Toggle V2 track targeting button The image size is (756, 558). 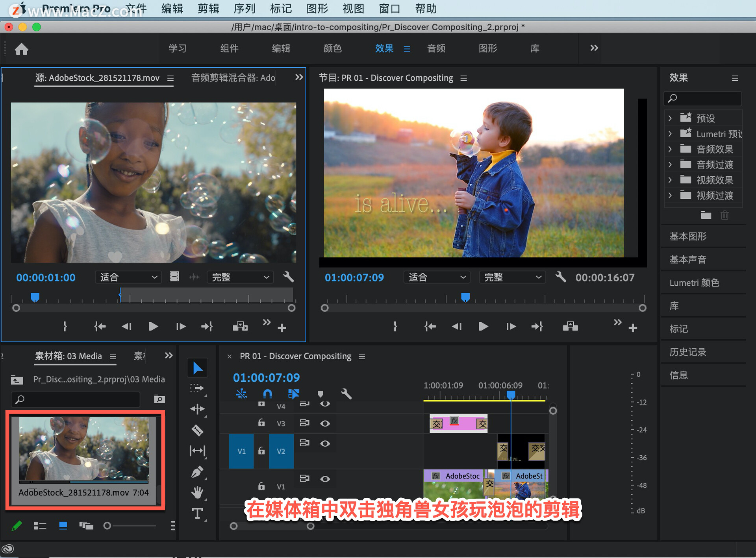pyautogui.click(x=281, y=451)
